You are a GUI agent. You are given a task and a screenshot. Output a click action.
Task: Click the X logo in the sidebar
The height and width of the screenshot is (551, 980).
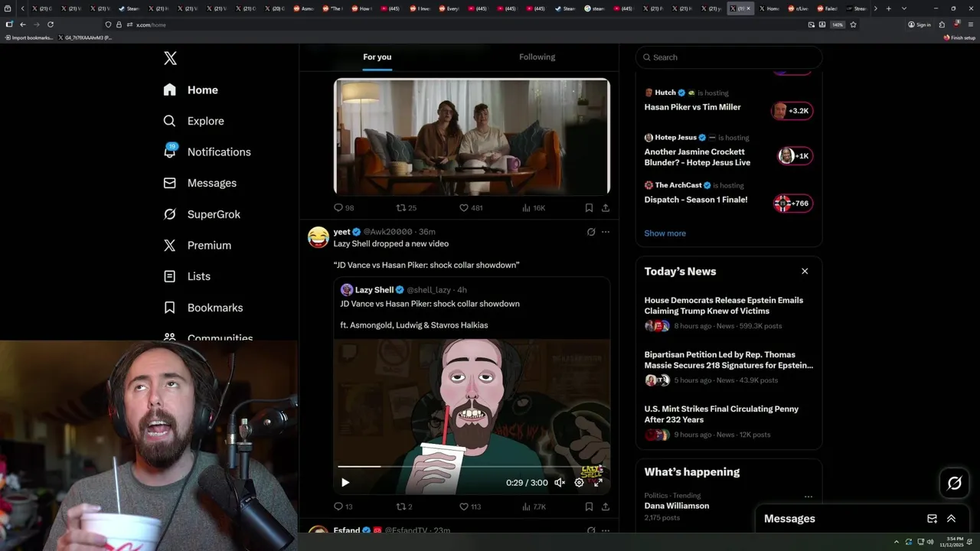(170, 58)
